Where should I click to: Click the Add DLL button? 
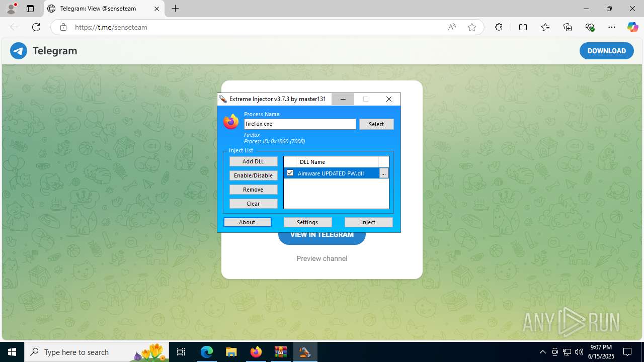pos(253,161)
